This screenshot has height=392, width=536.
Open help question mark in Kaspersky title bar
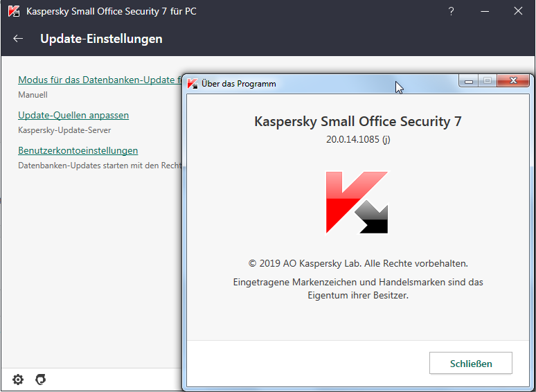tap(451, 11)
